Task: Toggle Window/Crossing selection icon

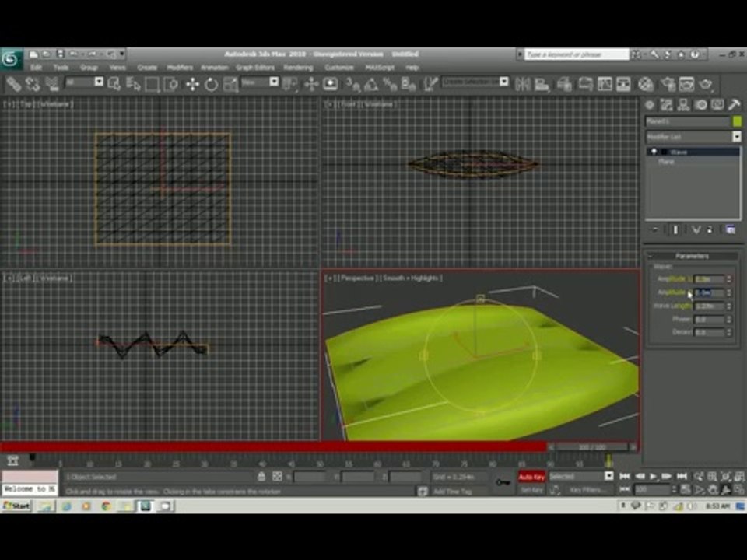Action: [x=170, y=85]
